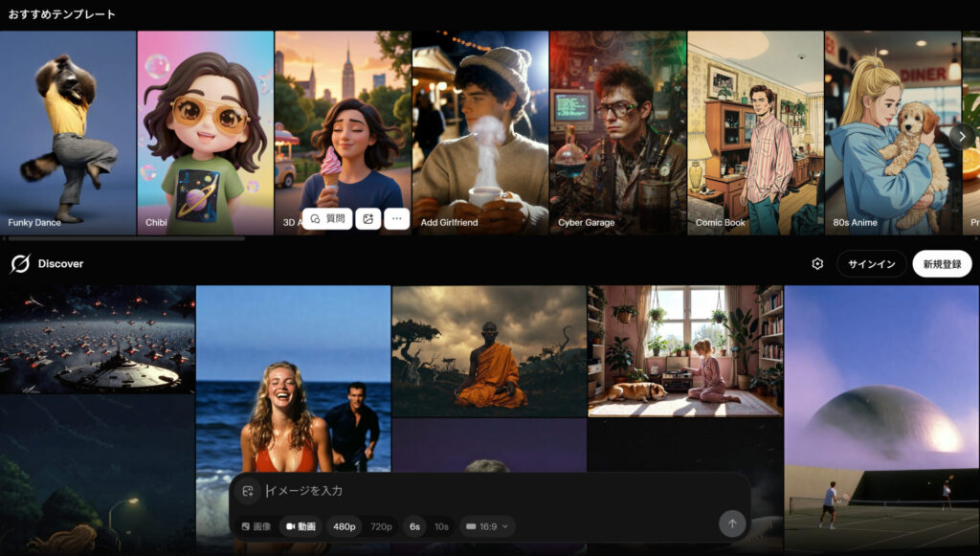Click the イメージを入力 prompt field
980x556 pixels.
click(479, 491)
